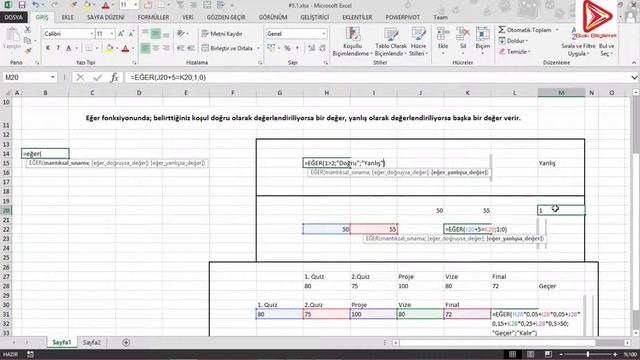The width and height of the screenshot is (640, 360).
Task: Click the accounting number format icon
Action: [271, 48]
